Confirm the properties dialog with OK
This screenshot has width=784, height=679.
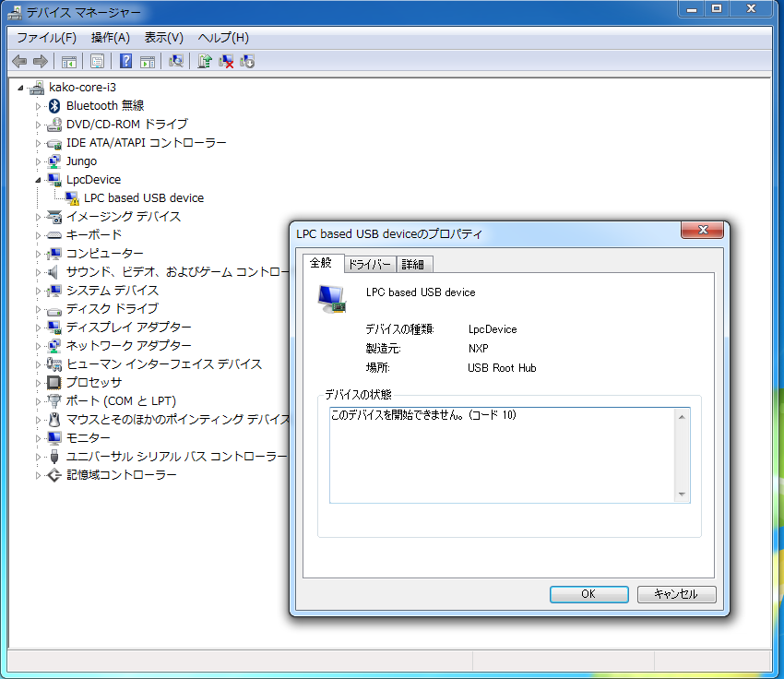pyautogui.click(x=588, y=594)
